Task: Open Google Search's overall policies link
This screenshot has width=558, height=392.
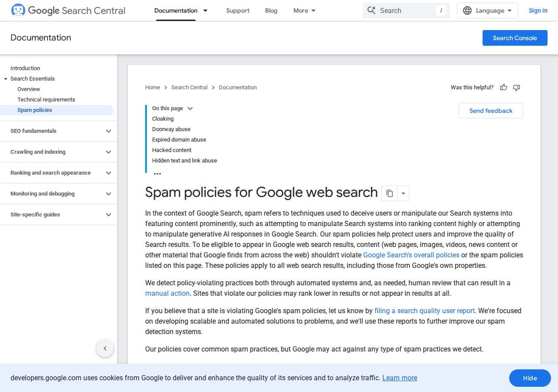Action: pyautogui.click(x=411, y=255)
